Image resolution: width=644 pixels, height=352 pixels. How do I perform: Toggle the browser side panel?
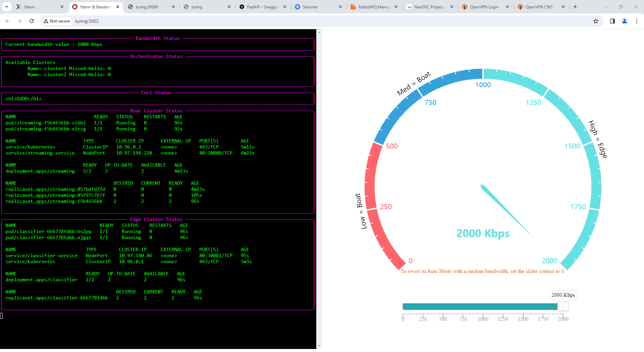[x=612, y=21]
